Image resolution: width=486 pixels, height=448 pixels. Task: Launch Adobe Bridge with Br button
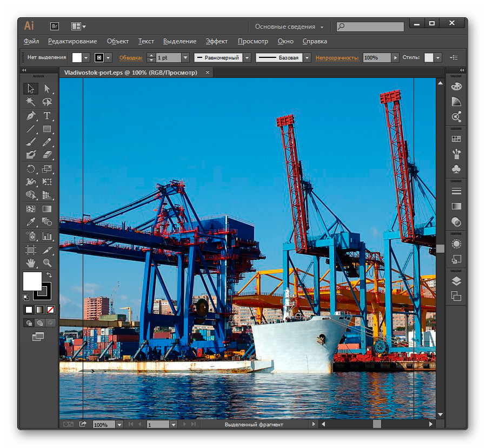[x=55, y=26]
